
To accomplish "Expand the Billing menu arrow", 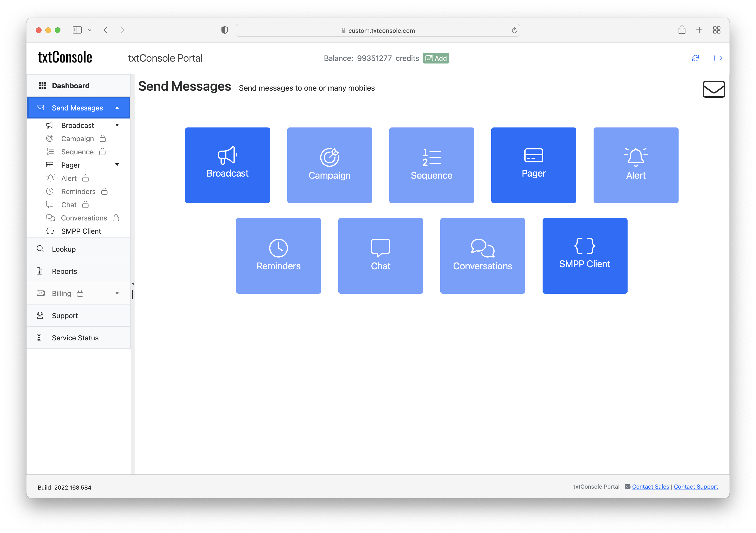I will pos(117,293).
